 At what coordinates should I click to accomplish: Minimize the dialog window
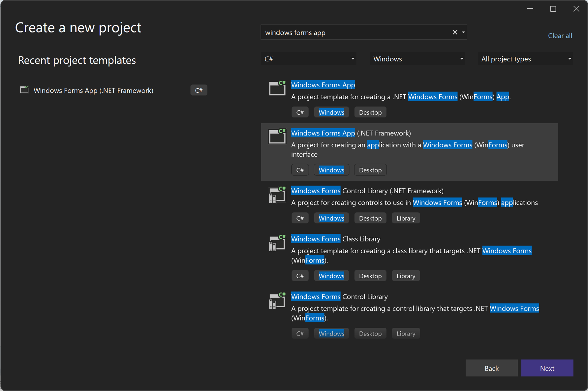(x=530, y=9)
